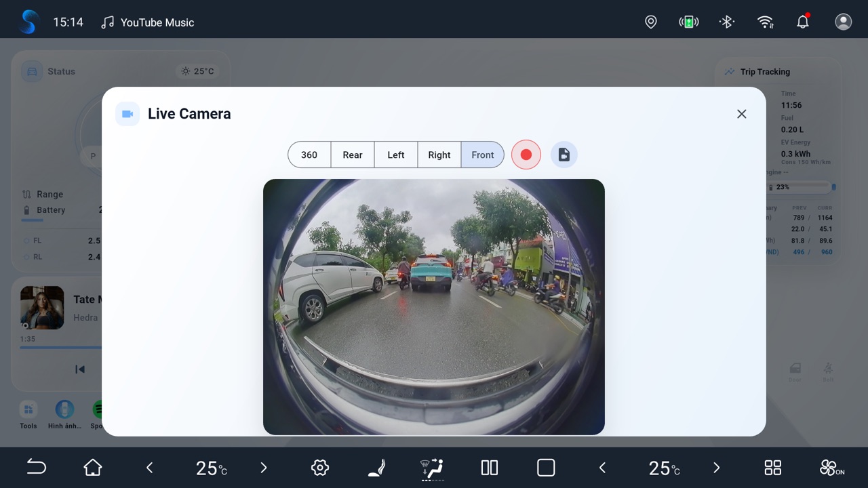Screen dimensions: 868x488
Task: Open the apps grid icon
Action: click(x=773, y=468)
